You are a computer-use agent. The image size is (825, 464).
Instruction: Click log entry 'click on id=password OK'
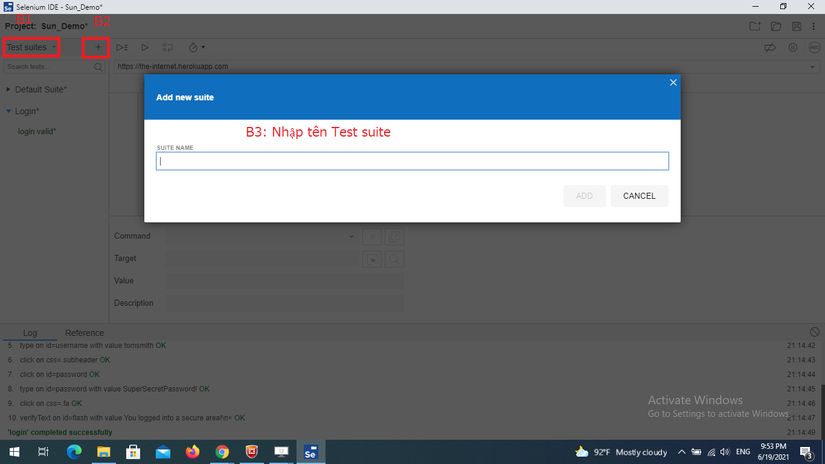59,375
